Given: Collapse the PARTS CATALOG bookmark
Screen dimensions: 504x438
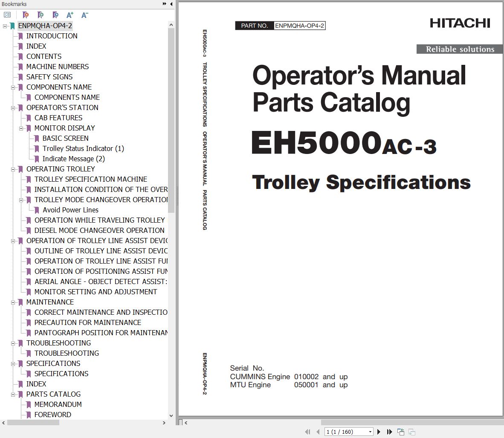Looking at the screenshot, I should (x=13, y=394).
